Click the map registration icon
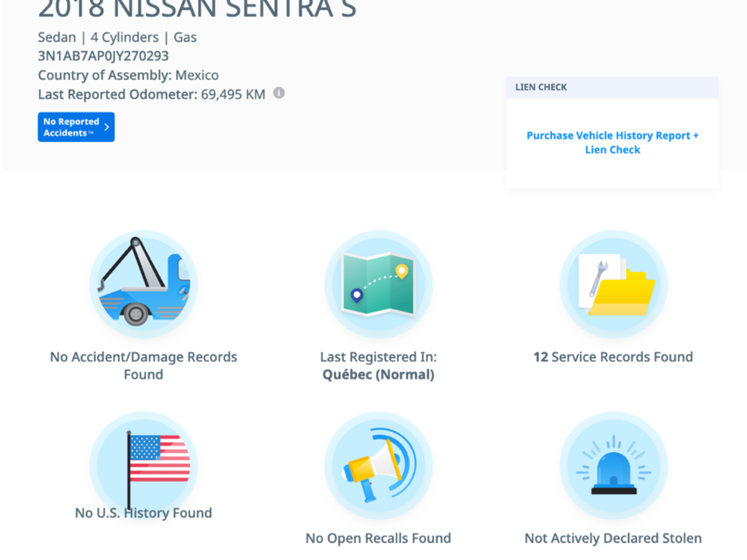 (x=378, y=285)
